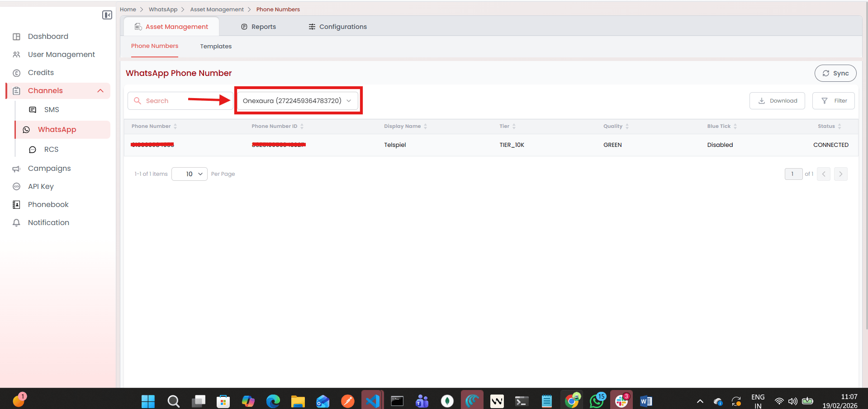Open Microsoft Word from the taskbar
The width and height of the screenshot is (868, 409).
pos(646,401)
